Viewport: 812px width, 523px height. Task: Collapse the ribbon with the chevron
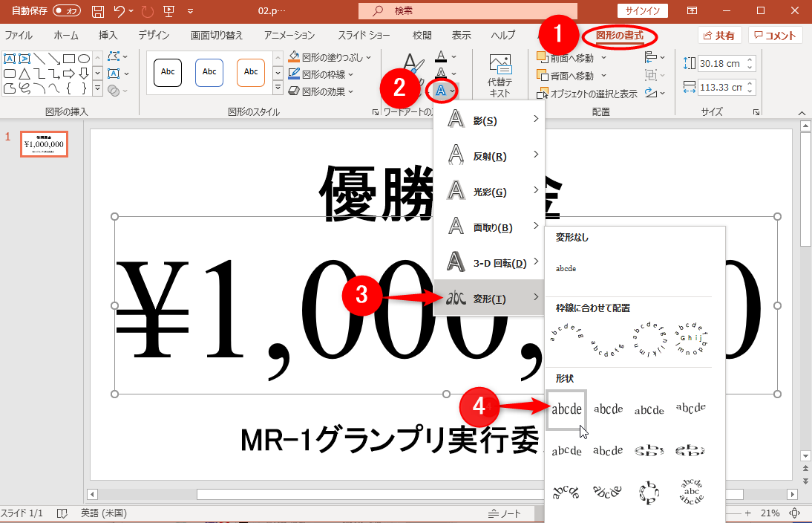802,113
